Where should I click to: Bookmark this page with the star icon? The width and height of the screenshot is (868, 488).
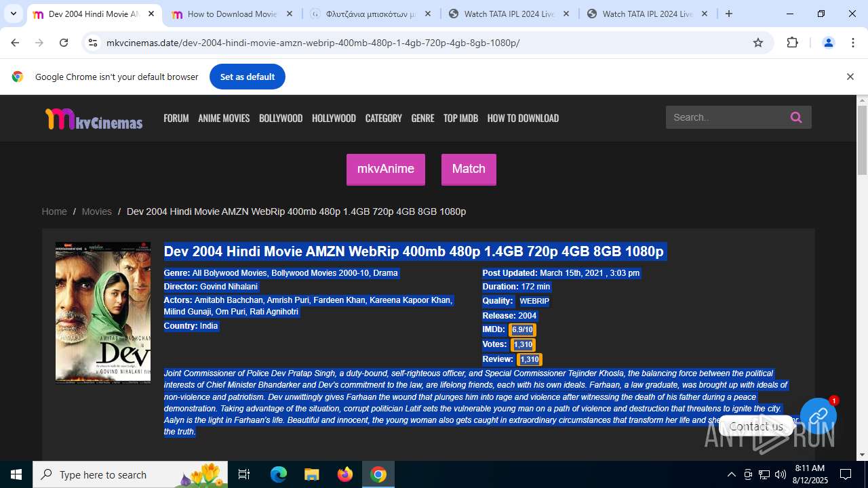click(x=758, y=43)
